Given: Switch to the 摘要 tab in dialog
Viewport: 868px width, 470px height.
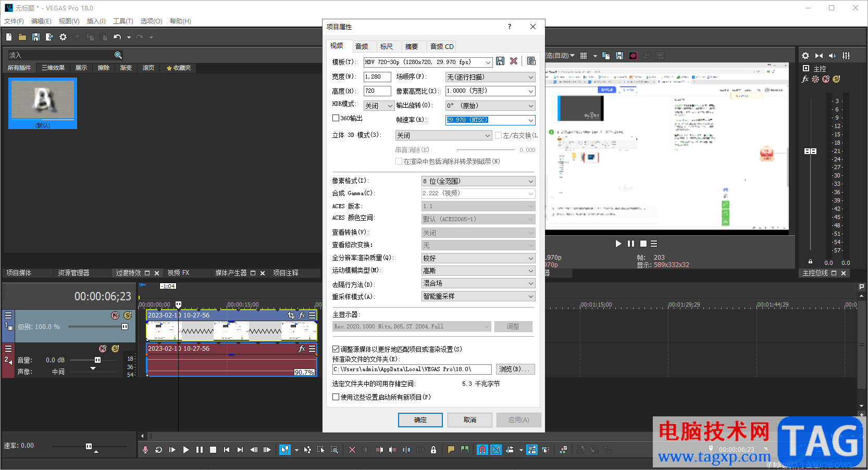Looking at the screenshot, I should (x=412, y=46).
